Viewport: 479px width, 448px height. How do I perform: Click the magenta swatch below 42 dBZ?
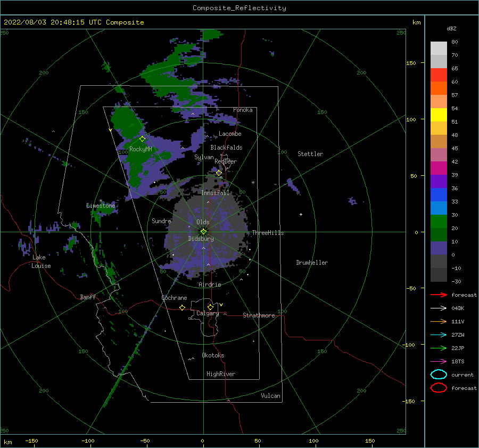439,168
